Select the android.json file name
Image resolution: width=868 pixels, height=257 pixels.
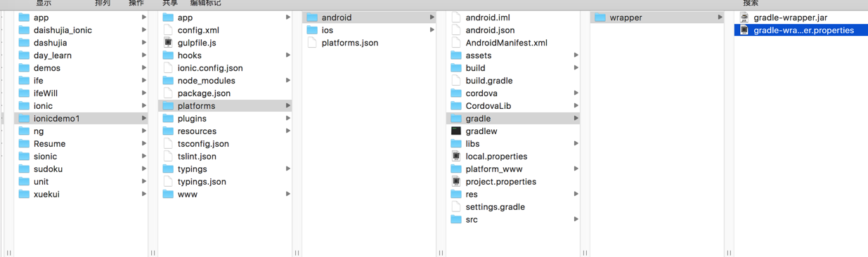click(490, 30)
